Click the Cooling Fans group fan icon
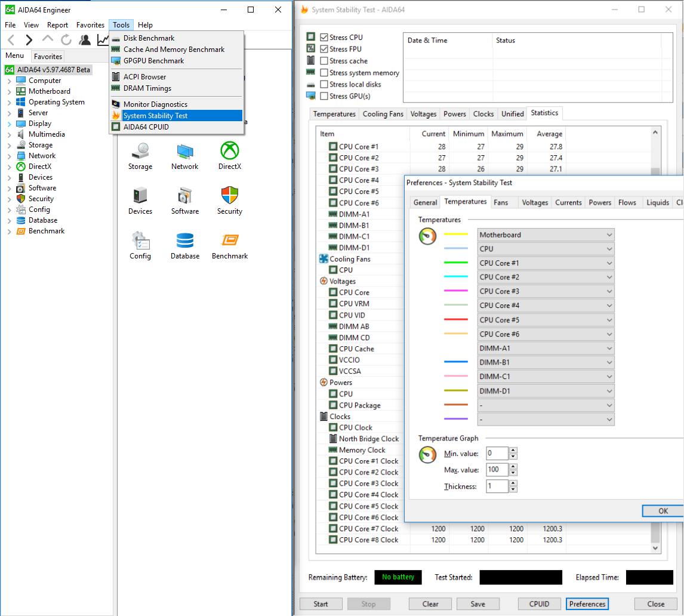684x616 pixels. [x=323, y=258]
